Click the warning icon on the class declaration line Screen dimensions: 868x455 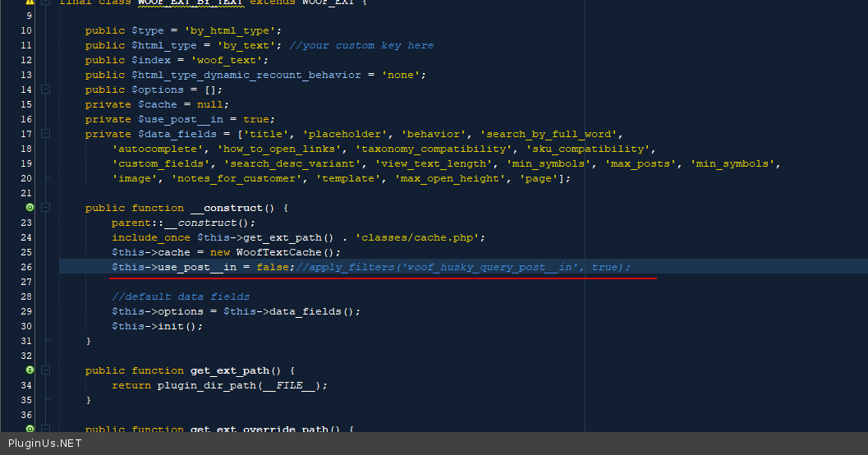coord(30,2)
